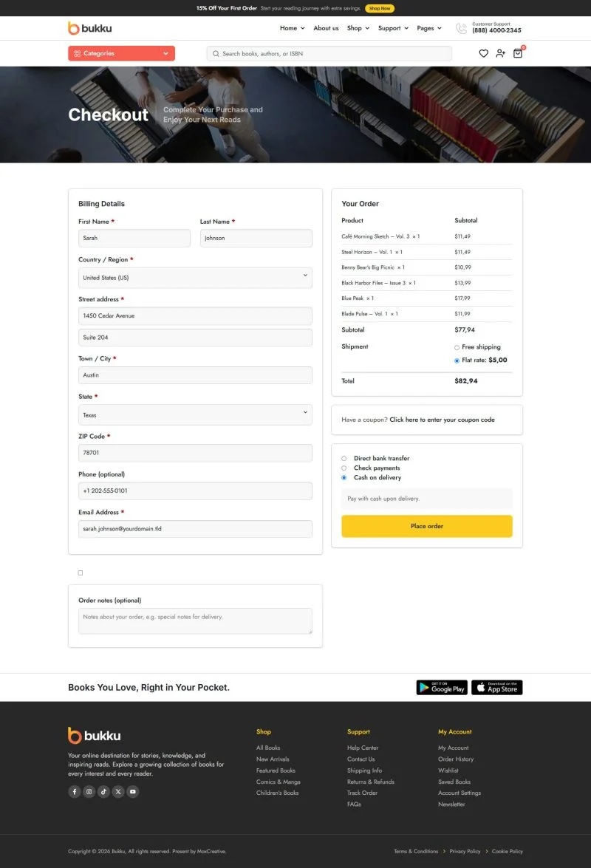Open the Instagram social icon

[x=89, y=792]
